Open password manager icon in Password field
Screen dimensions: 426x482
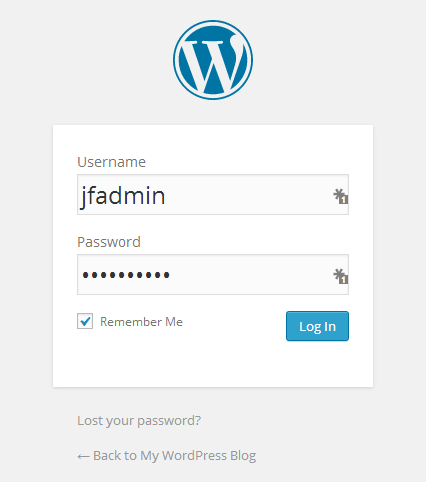coord(340,276)
